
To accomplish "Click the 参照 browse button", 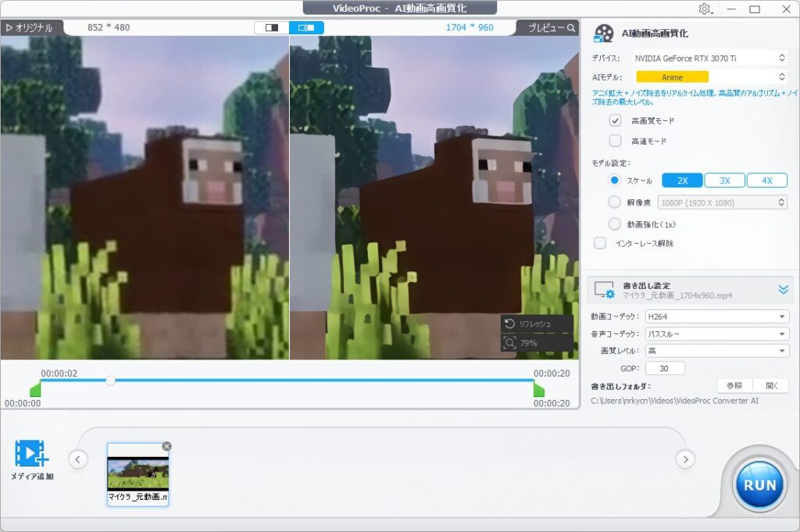I will tap(734, 386).
